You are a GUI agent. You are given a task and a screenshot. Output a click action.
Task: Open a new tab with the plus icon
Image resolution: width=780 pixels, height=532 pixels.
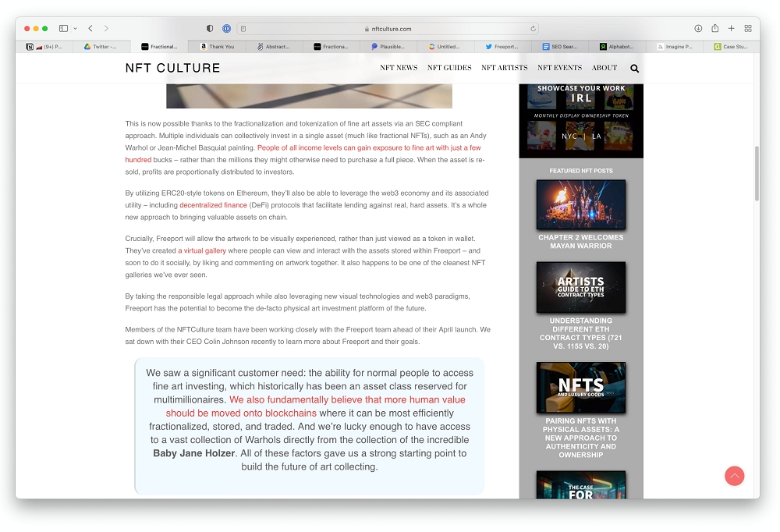(731, 29)
